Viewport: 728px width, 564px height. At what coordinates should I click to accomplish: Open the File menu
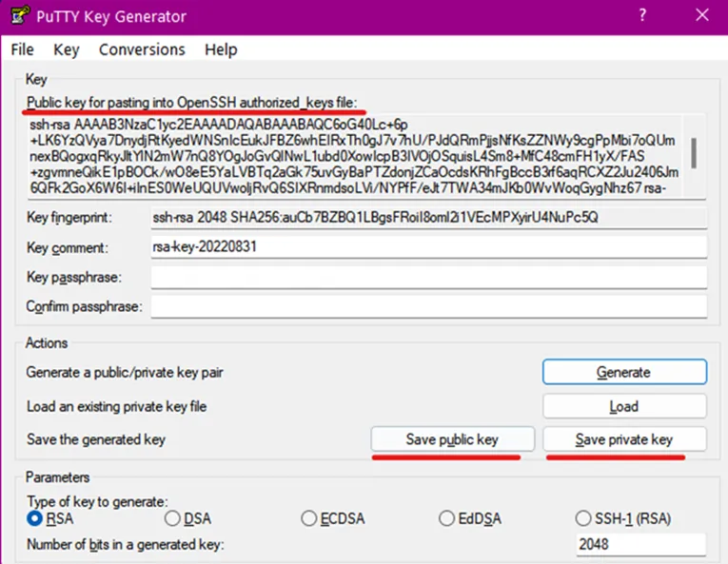(22, 49)
